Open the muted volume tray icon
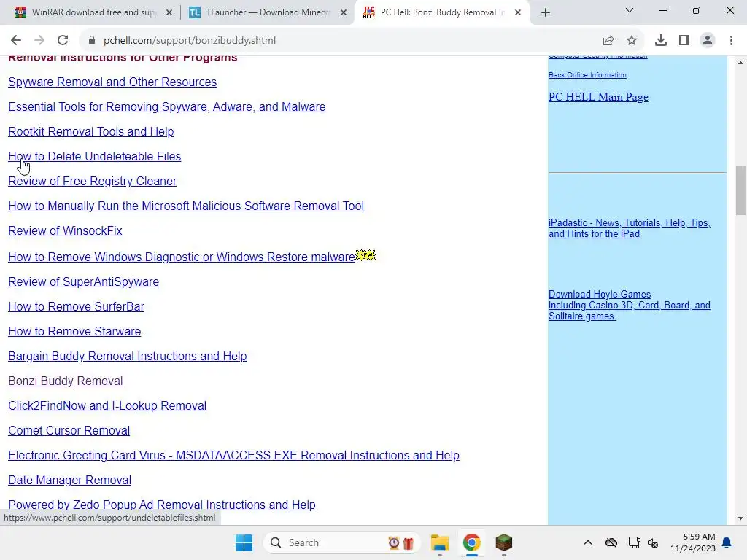The width and height of the screenshot is (747, 560). tap(653, 542)
